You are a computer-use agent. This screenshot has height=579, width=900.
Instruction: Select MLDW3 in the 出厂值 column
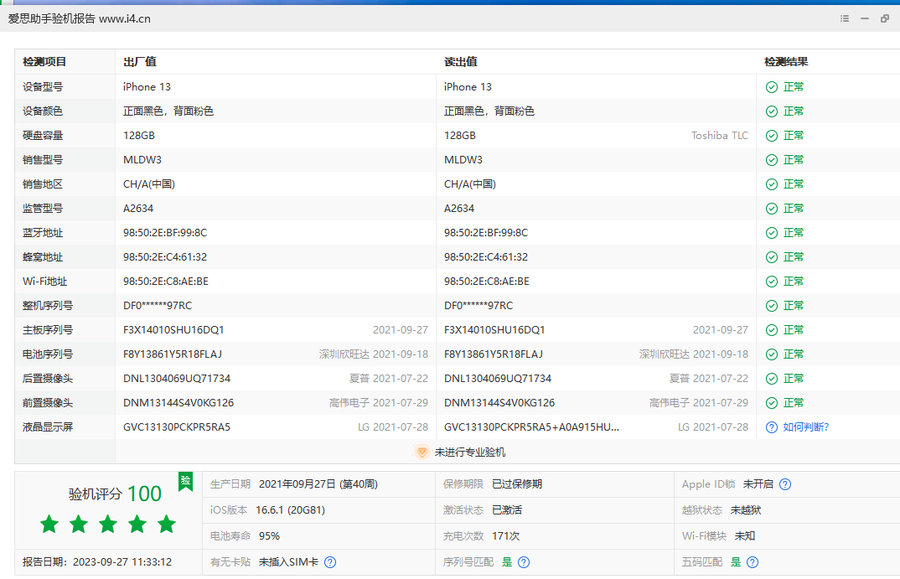click(x=142, y=160)
